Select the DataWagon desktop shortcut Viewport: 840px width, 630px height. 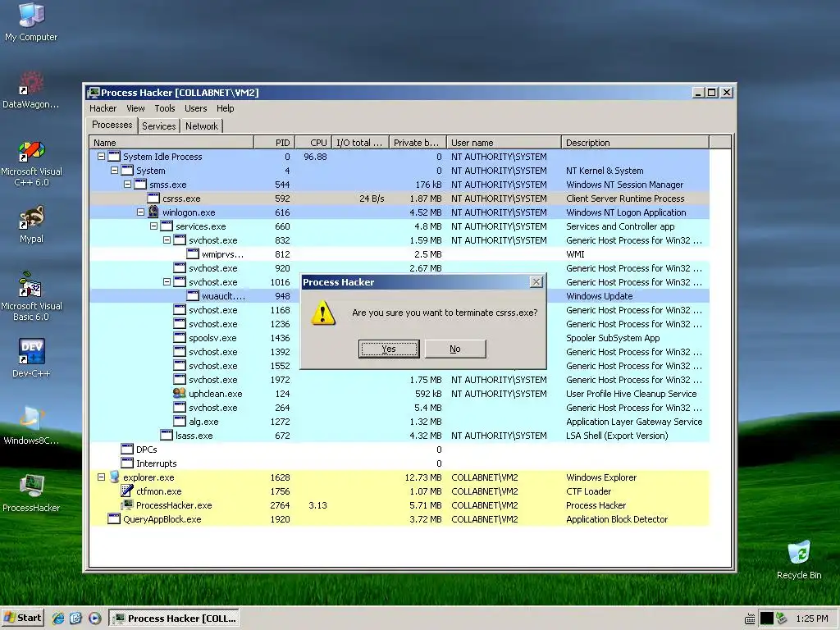point(31,90)
